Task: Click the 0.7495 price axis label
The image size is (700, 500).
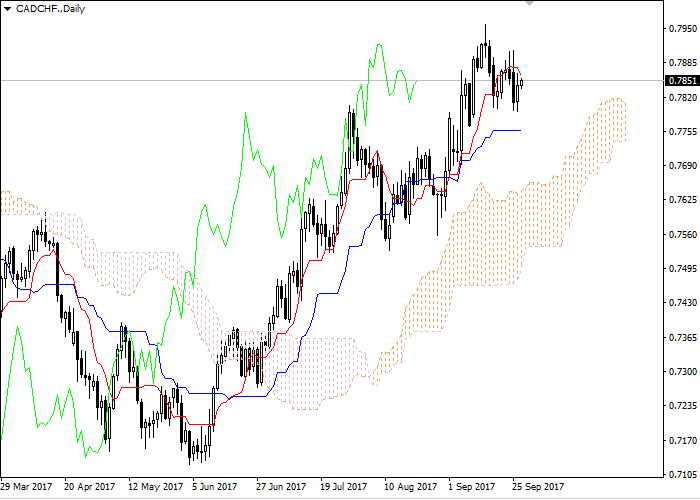Action: (682, 269)
